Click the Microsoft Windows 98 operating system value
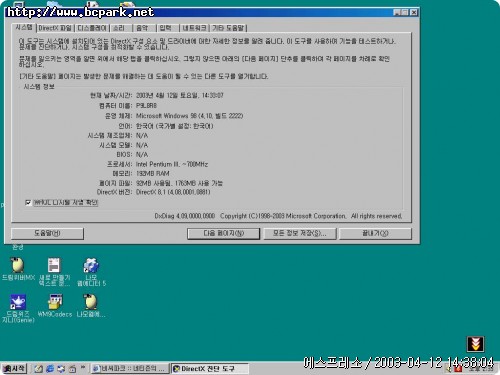The height and width of the screenshot is (375, 500). (x=189, y=116)
